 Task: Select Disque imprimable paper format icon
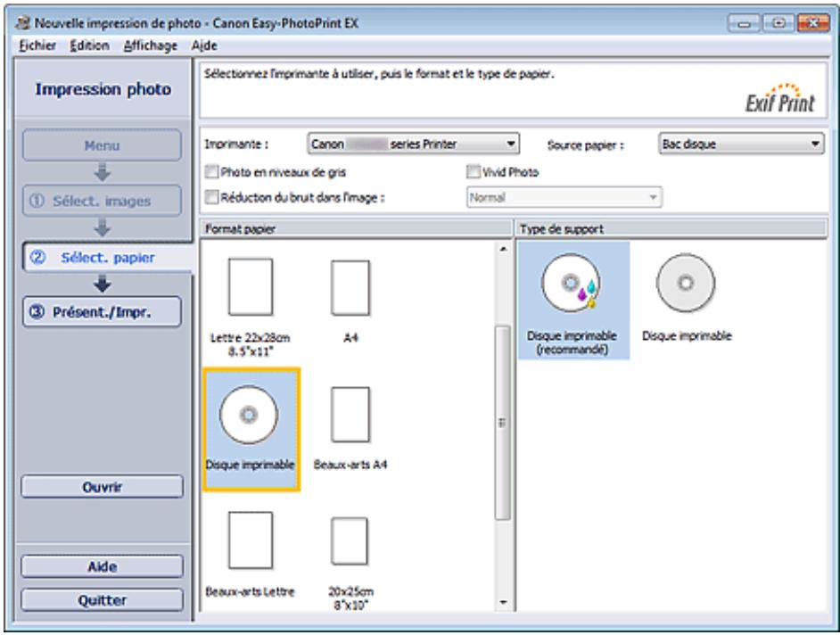pyautogui.click(x=249, y=415)
